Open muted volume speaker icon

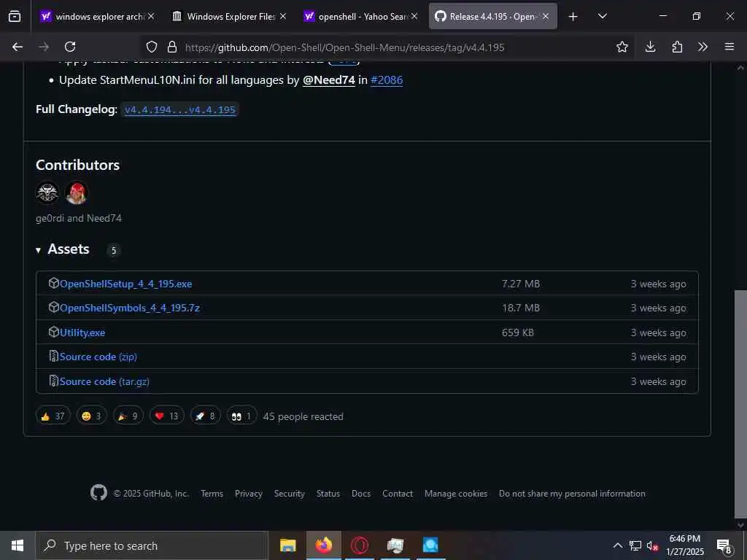653,545
